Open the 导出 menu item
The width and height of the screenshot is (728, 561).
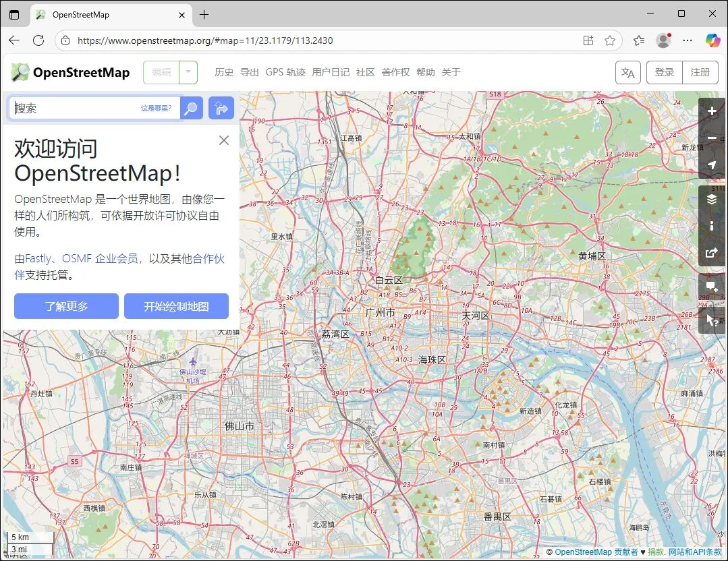pos(250,72)
